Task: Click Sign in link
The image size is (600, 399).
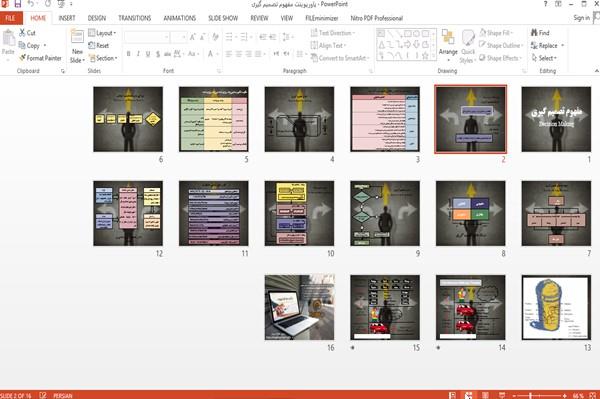Action: tap(581, 18)
